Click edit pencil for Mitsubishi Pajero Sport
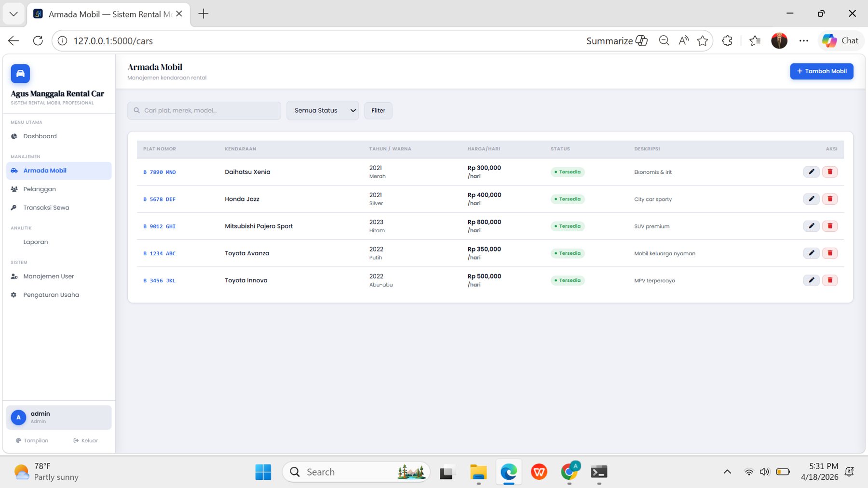This screenshot has height=488, width=868. pos(811,226)
